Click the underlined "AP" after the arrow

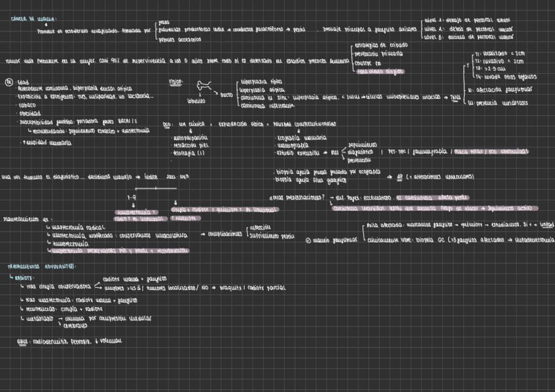(399, 176)
